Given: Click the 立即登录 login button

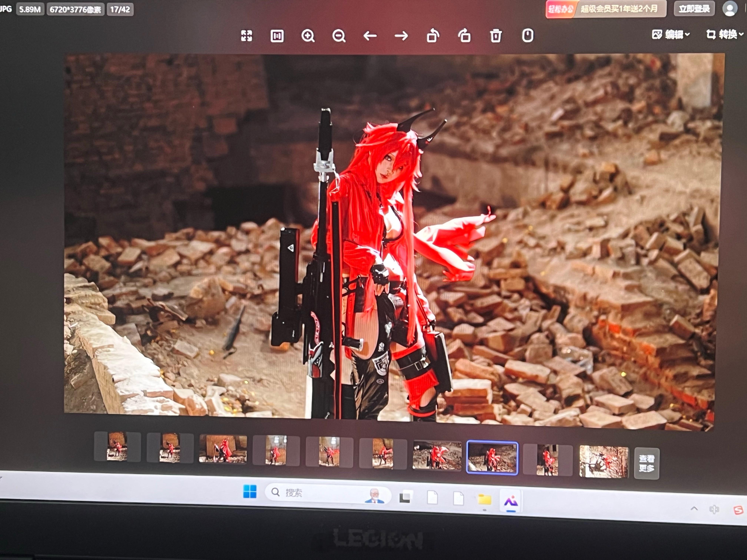Looking at the screenshot, I should point(694,9).
